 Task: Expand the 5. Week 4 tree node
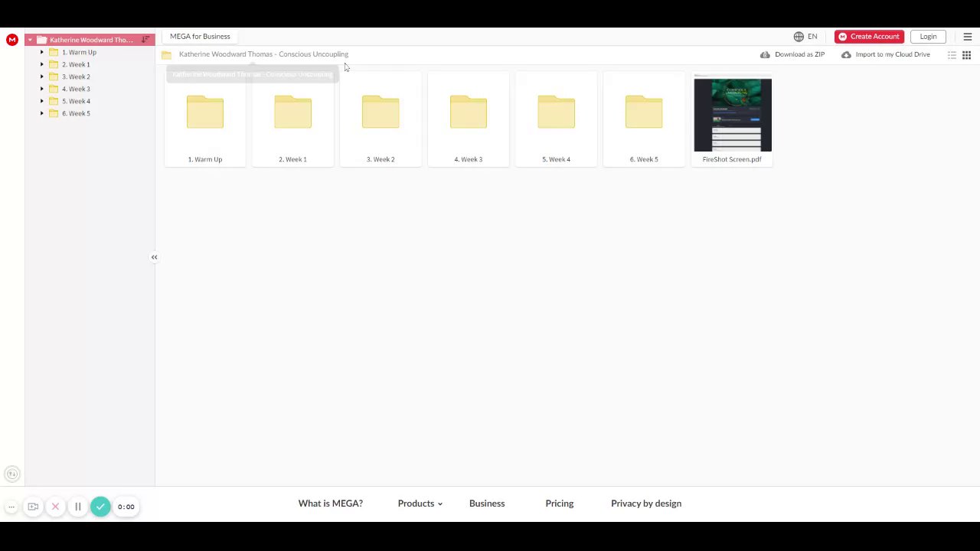tap(42, 101)
